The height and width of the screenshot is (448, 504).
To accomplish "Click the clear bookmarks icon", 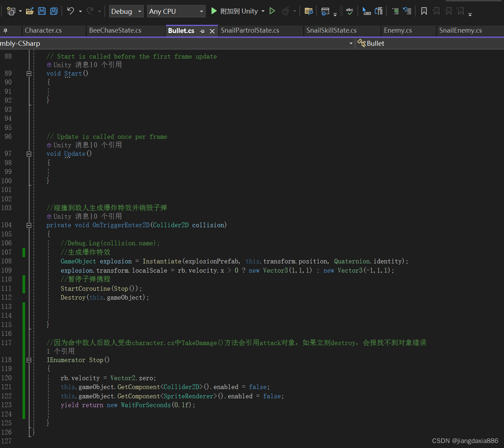I will coord(461,11).
